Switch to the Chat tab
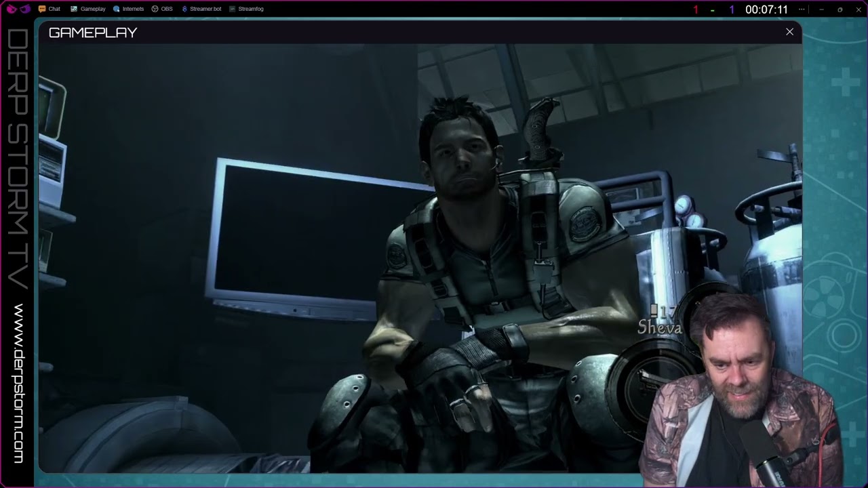 coord(50,9)
